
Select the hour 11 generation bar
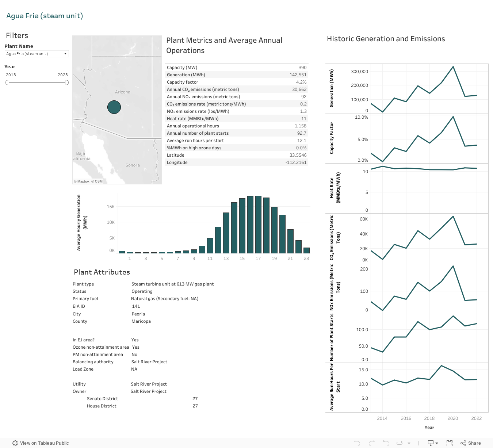(x=210, y=246)
